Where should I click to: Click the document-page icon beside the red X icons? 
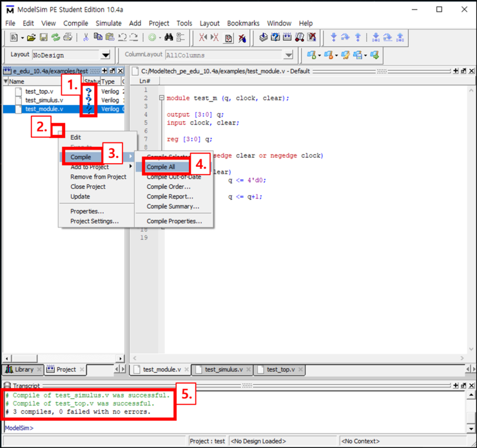[228, 38]
